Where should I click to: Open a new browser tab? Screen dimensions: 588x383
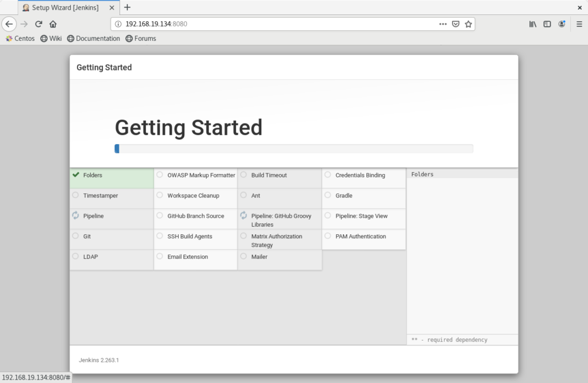tap(127, 7)
